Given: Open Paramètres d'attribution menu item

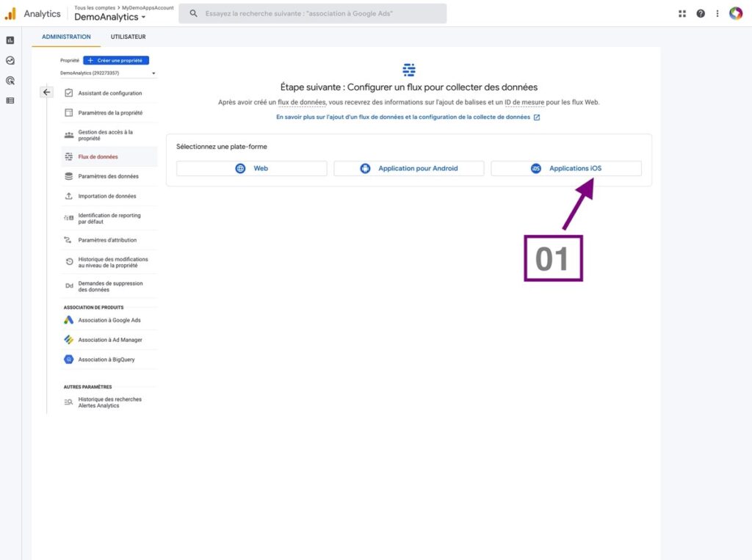Looking at the screenshot, I should [109, 240].
